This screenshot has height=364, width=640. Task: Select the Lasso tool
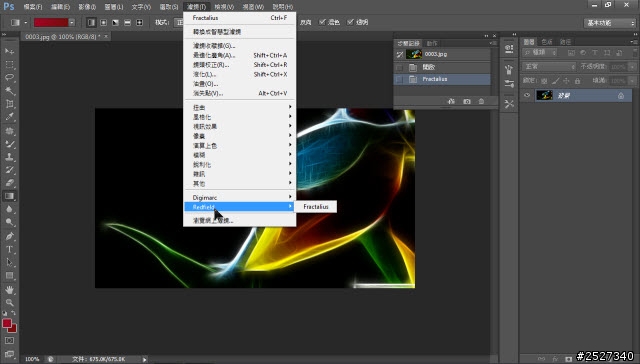(x=9, y=78)
